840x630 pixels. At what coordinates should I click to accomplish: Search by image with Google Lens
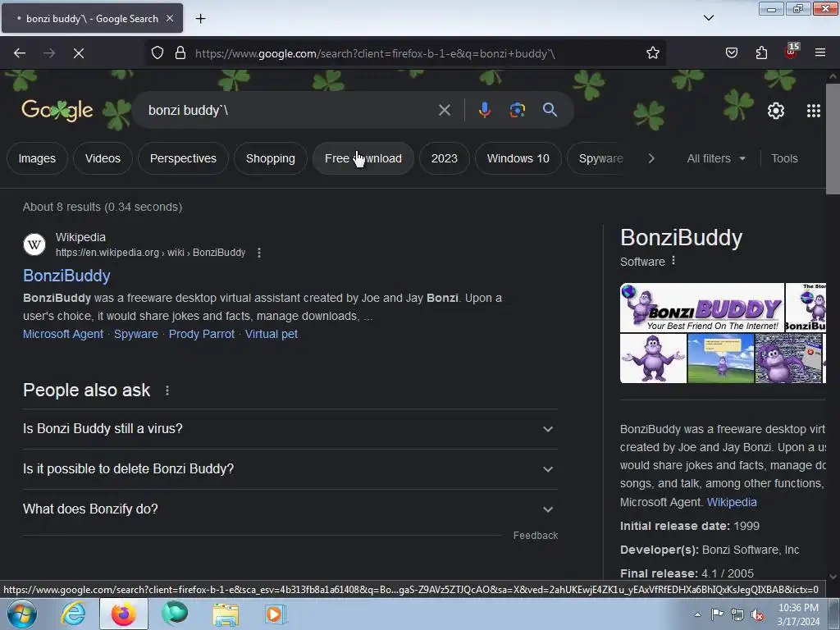tap(517, 111)
